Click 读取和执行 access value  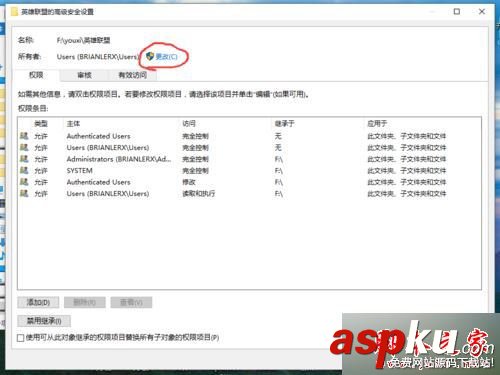pos(199,194)
